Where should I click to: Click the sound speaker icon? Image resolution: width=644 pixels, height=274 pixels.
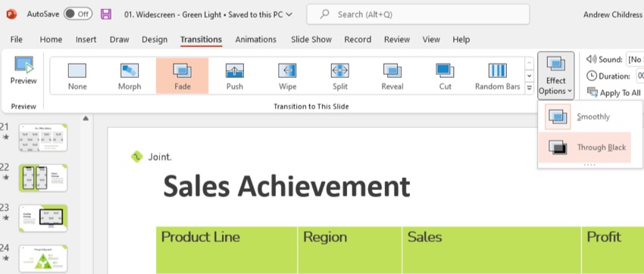591,59
